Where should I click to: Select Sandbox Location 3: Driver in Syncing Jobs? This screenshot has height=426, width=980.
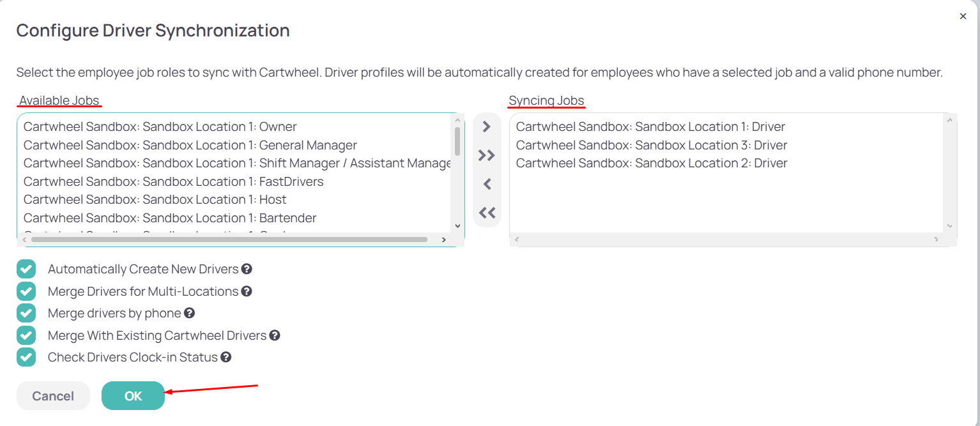tap(727, 145)
